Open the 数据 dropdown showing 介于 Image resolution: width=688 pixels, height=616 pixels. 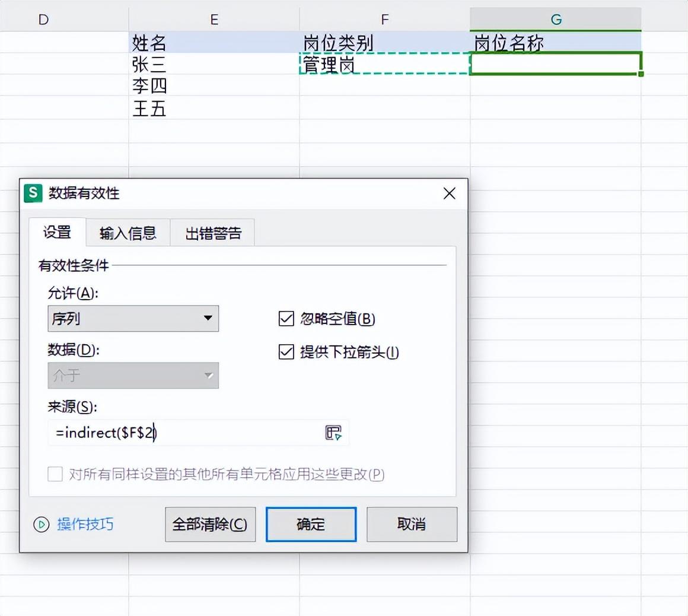(x=133, y=376)
